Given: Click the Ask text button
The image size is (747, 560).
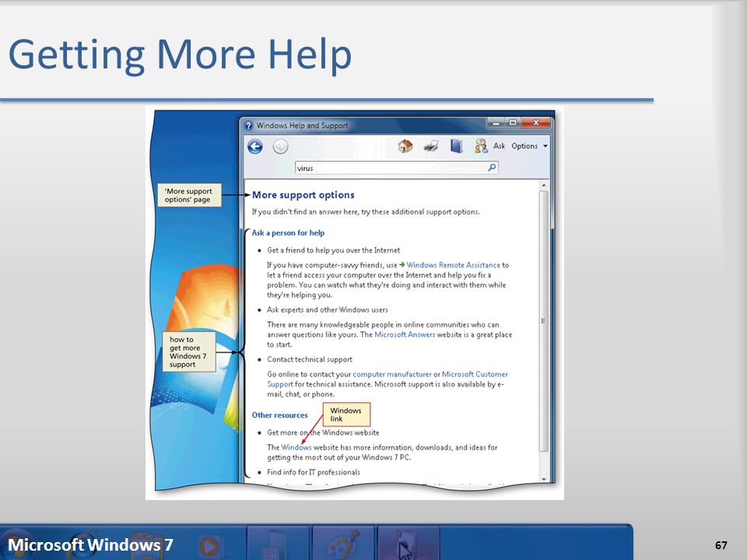Looking at the screenshot, I should (x=499, y=145).
